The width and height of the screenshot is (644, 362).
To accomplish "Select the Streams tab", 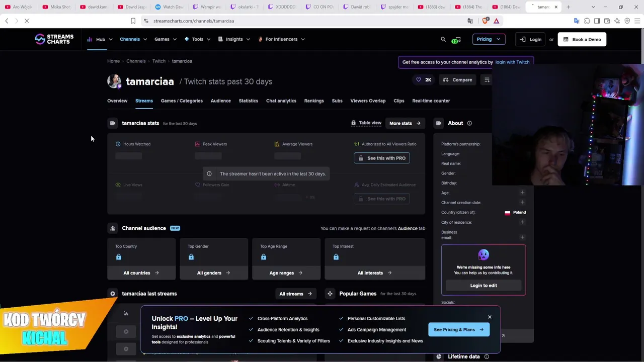I will pyautogui.click(x=144, y=101).
